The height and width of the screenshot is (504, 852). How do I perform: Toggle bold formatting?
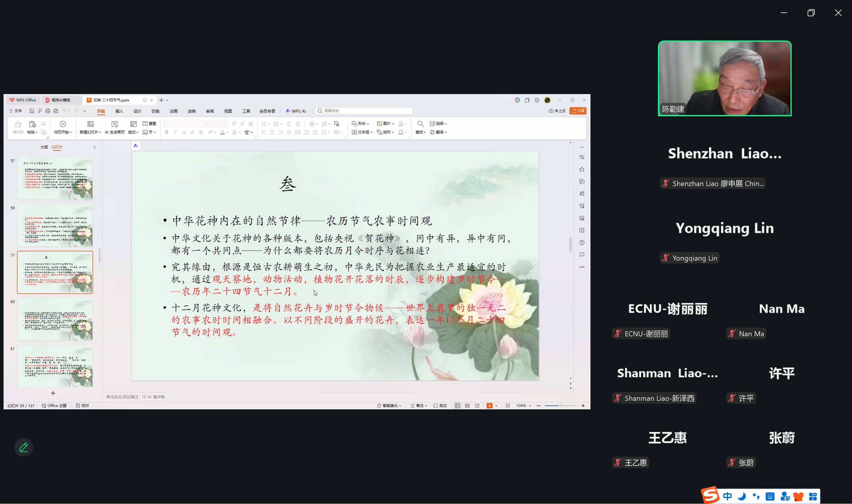point(167,133)
